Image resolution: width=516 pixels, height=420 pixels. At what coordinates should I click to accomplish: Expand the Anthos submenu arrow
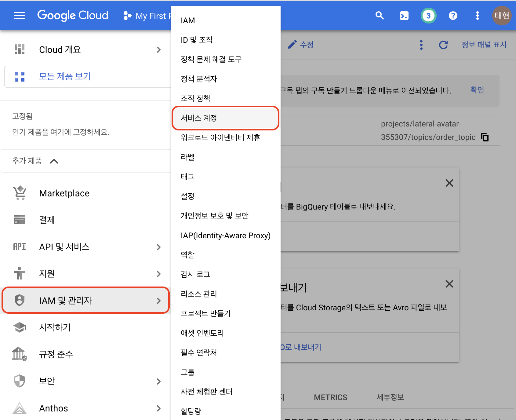coord(158,408)
